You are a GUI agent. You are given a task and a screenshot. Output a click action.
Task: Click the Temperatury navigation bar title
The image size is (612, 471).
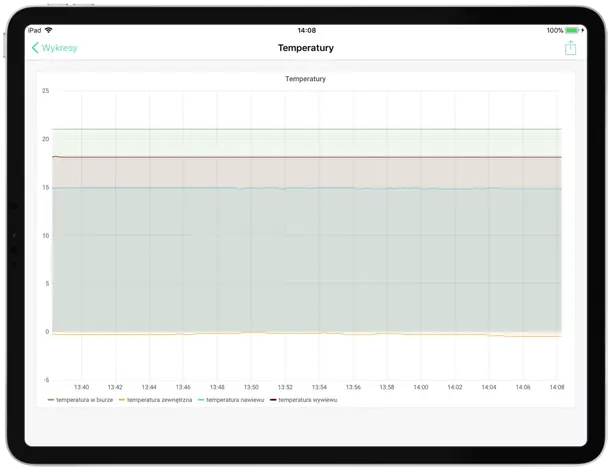tap(305, 48)
